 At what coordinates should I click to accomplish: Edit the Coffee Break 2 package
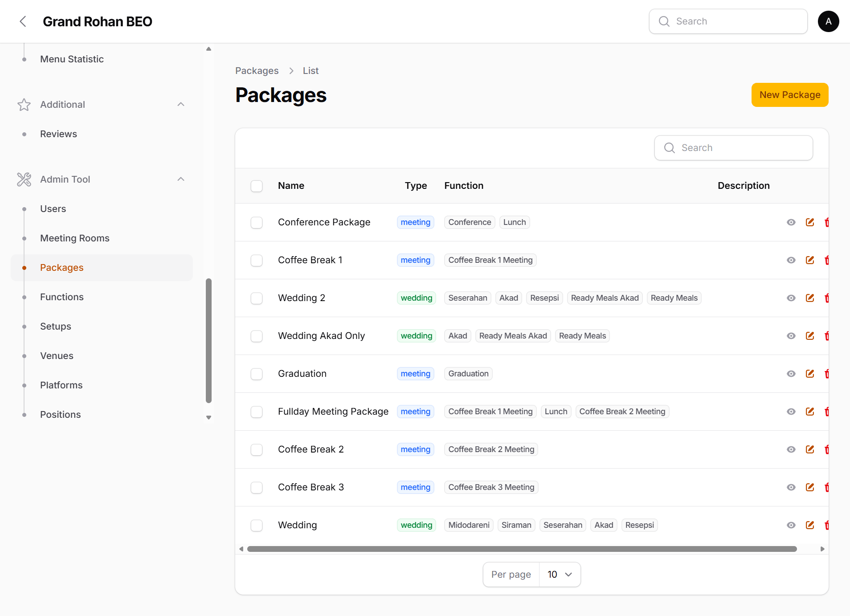coord(810,449)
